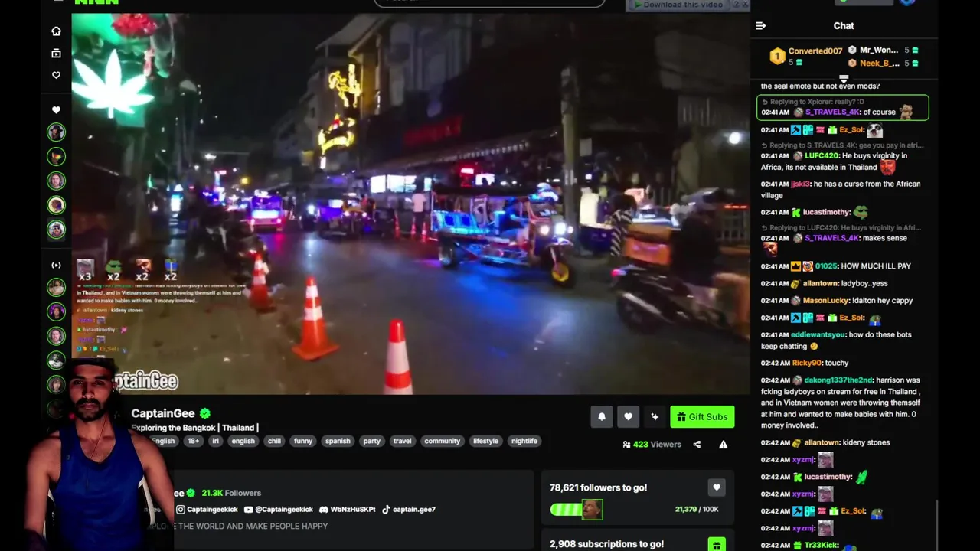Click username jjski3 in chat
The image size is (980, 551).
click(x=800, y=184)
